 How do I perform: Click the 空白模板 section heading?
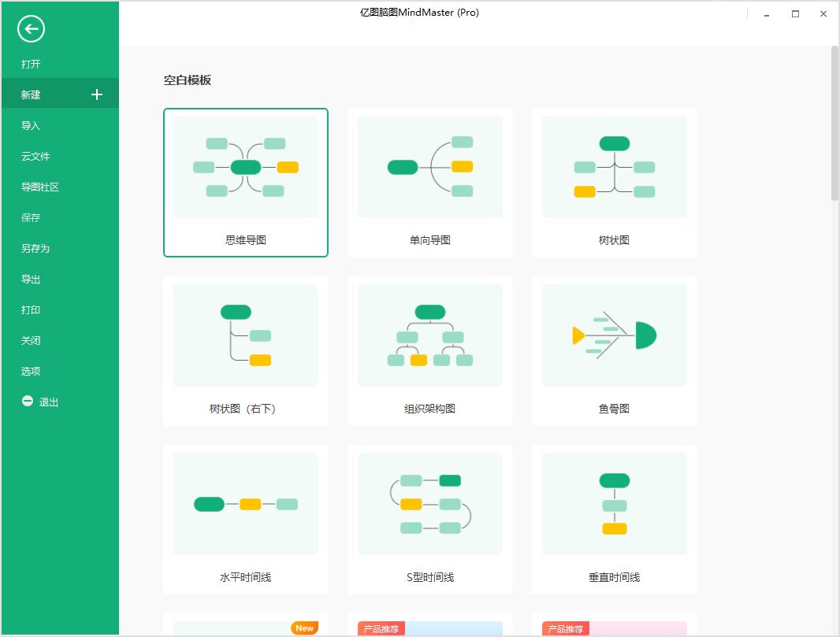pyautogui.click(x=188, y=80)
